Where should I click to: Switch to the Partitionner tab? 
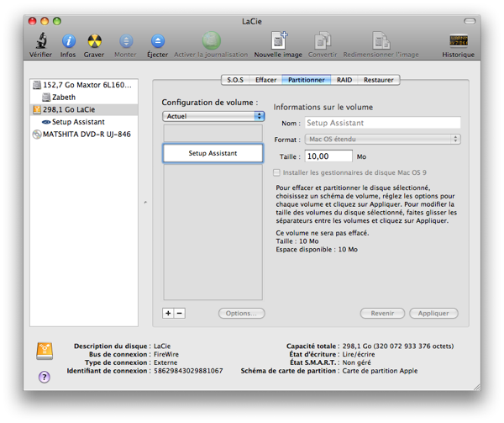(307, 80)
